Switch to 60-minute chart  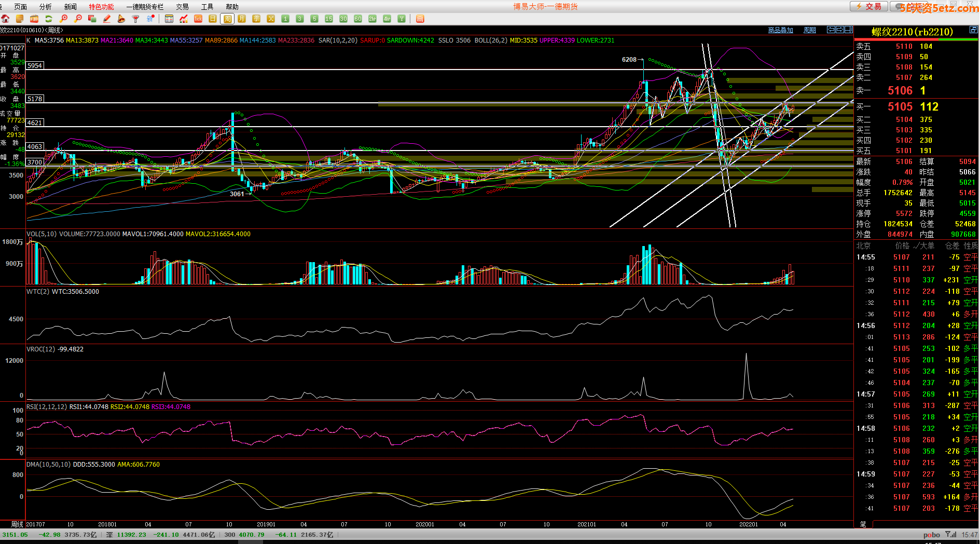pyautogui.click(x=358, y=19)
